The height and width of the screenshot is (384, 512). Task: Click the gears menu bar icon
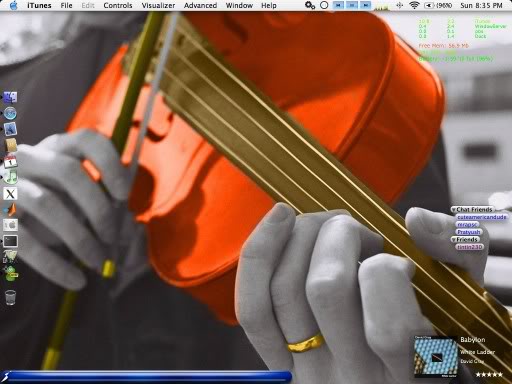click(310, 5)
